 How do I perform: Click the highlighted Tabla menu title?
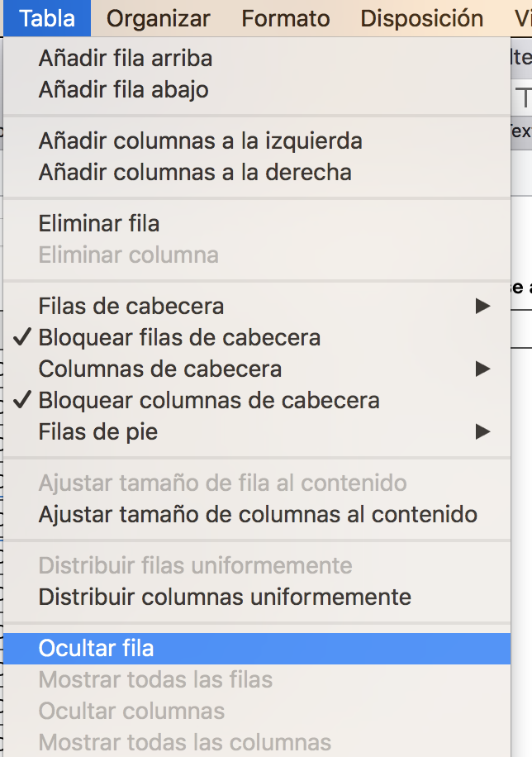(x=47, y=18)
